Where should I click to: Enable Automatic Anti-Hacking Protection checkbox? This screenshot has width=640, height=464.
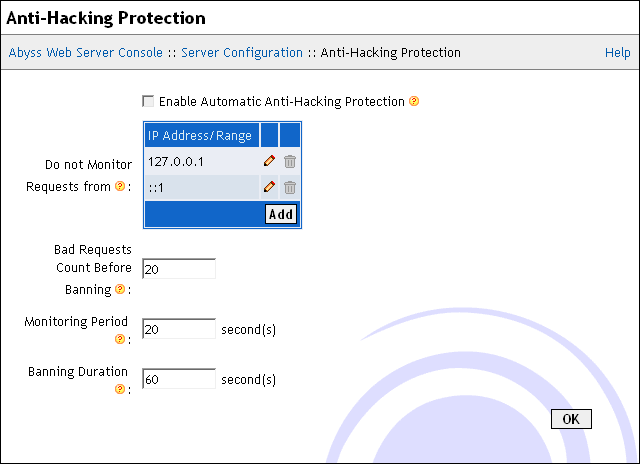pyautogui.click(x=148, y=101)
